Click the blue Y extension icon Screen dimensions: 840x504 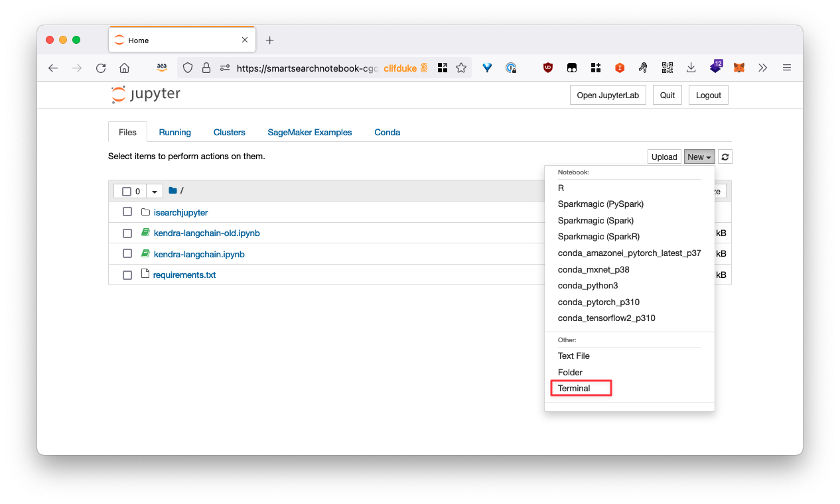487,68
